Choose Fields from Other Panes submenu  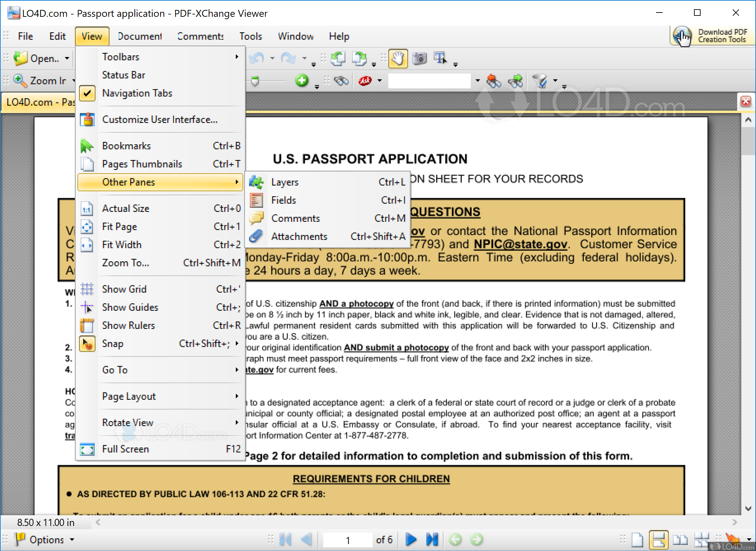[x=327, y=200]
